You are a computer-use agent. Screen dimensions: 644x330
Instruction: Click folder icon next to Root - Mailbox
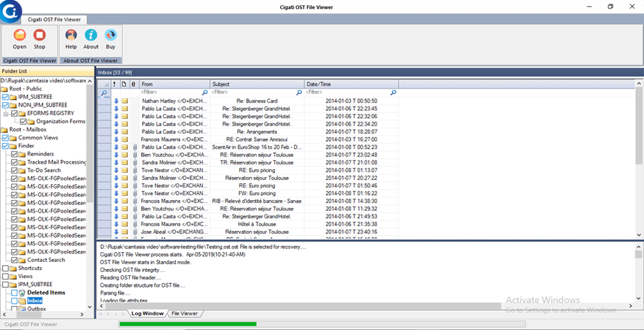pyautogui.click(x=4, y=129)
